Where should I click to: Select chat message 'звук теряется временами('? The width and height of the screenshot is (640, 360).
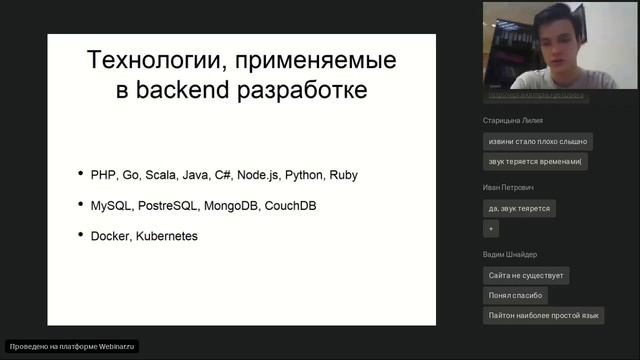coord(535,162)
